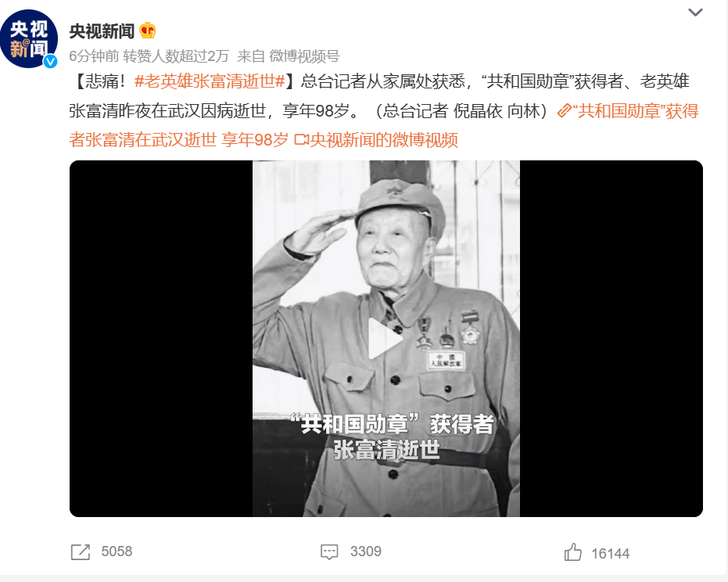Viewport: 728px width, 582px height.
Task: Open the 6分钟前 post timestamp
Action: [95, 56]
